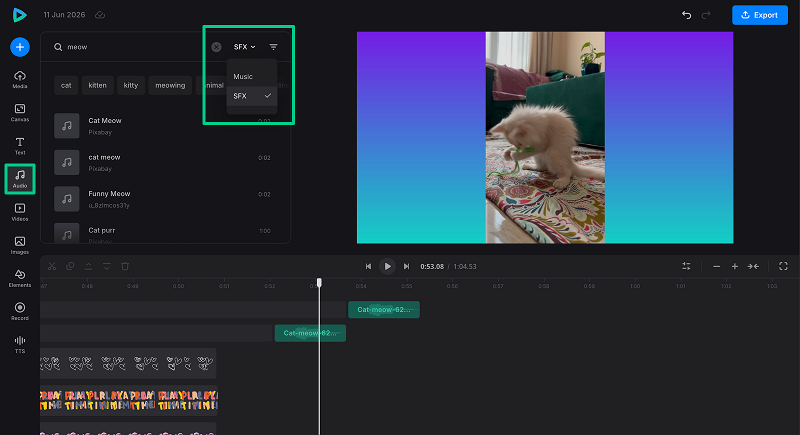The width and height of the screenshot is (800, 435).
Task: Click the bring forward layer icon
Action: (x=88, y=266)
